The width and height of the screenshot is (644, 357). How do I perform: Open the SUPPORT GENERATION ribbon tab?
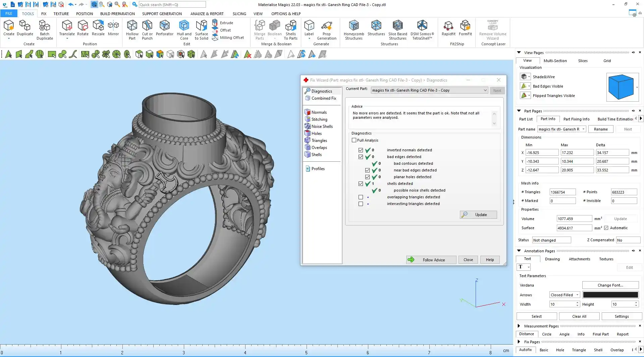[162, 14]
